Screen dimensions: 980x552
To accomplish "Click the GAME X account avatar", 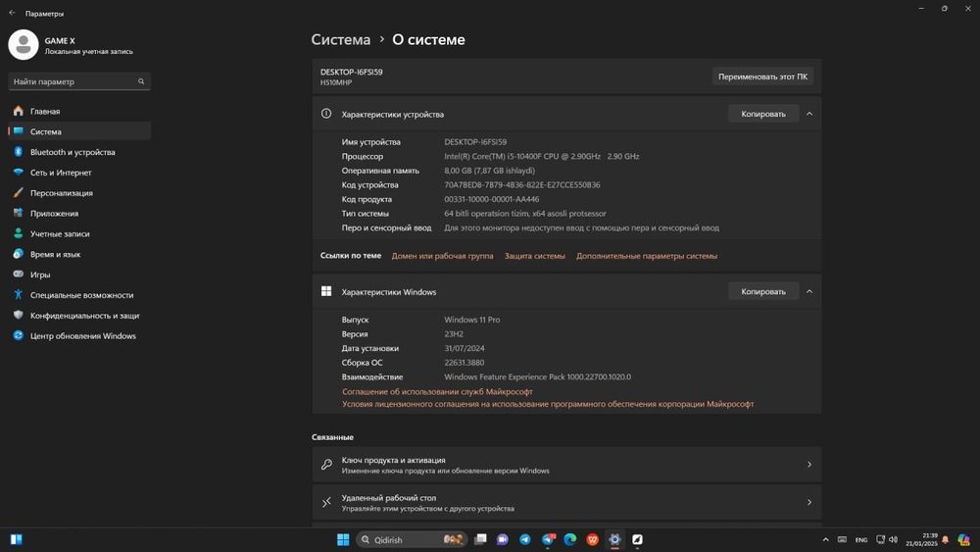I will 24,45.
